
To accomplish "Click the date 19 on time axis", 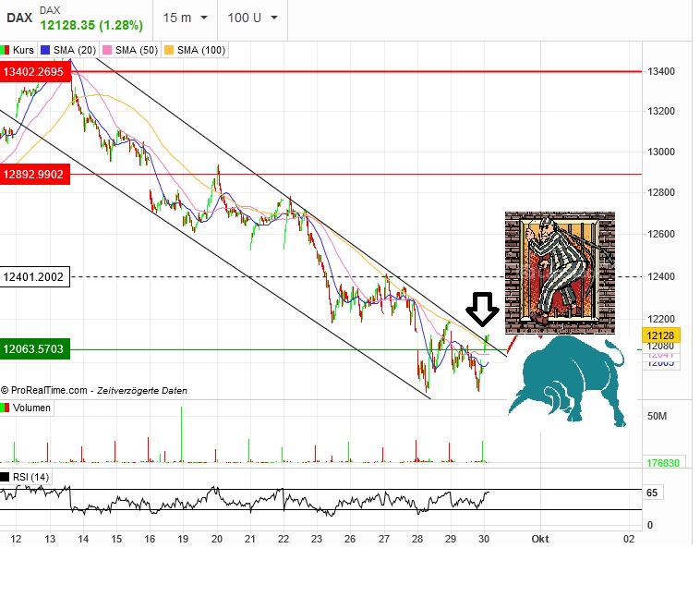I will [x=183, y=539].
